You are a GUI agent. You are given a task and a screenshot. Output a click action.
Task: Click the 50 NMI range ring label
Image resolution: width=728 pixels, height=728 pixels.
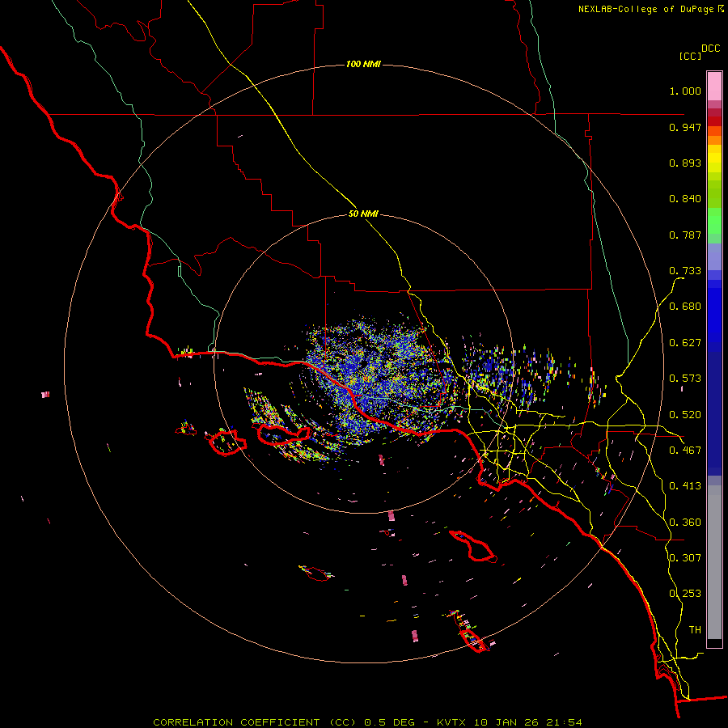coord(363,214)
